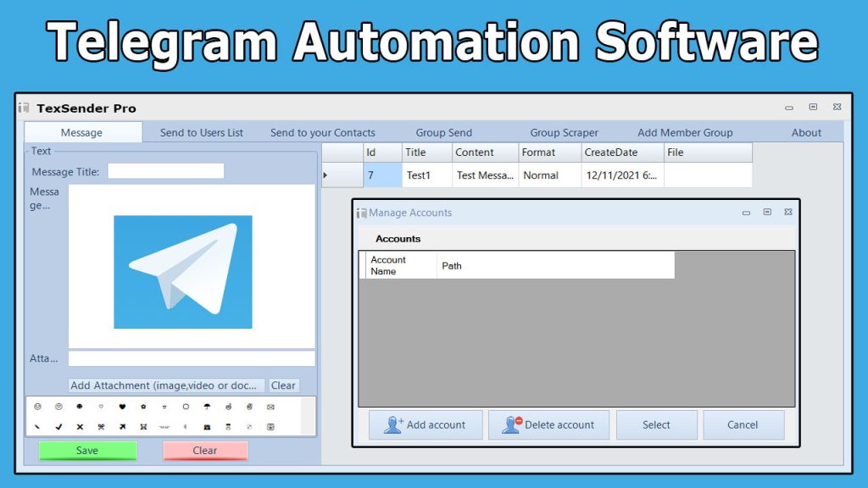Insert the airplane emoji
Image resolution: width=868 pixels, height=488 pixels.
click(x=122, y=427)
